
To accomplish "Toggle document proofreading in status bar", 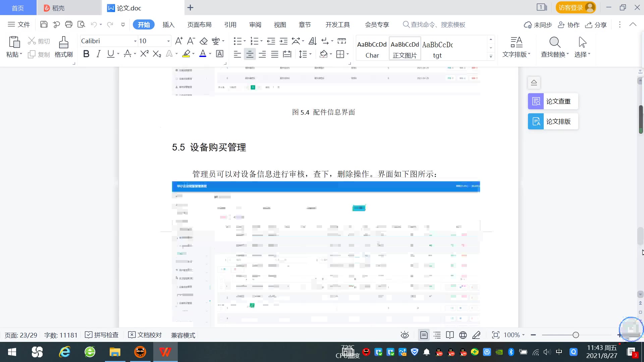I will point(145,335).
